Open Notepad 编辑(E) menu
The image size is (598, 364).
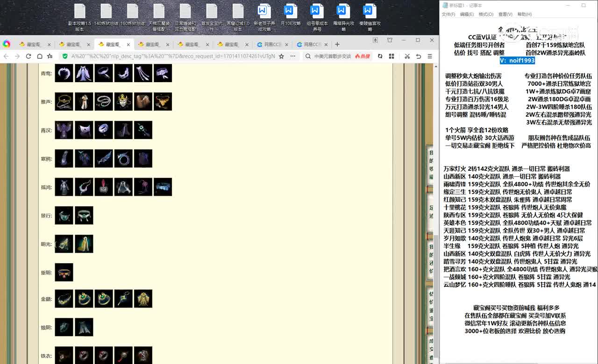467,14
